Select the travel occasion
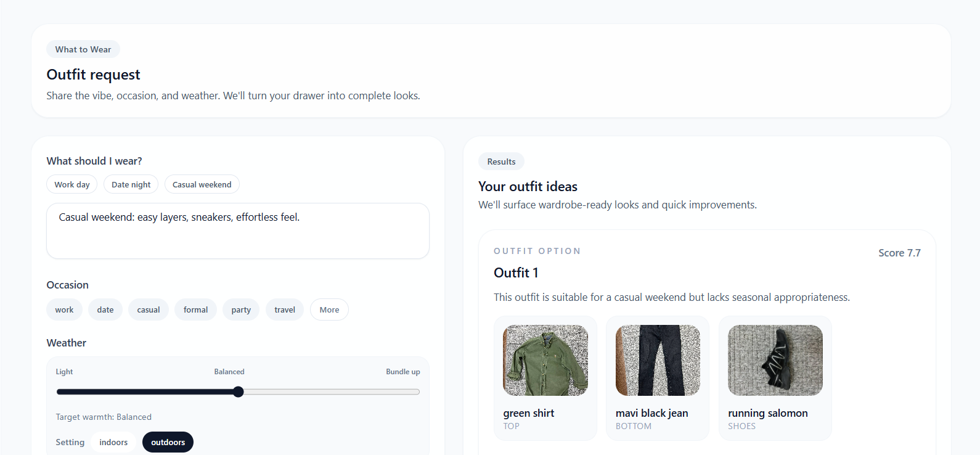 pyautogui.click(x=284, y=309)
